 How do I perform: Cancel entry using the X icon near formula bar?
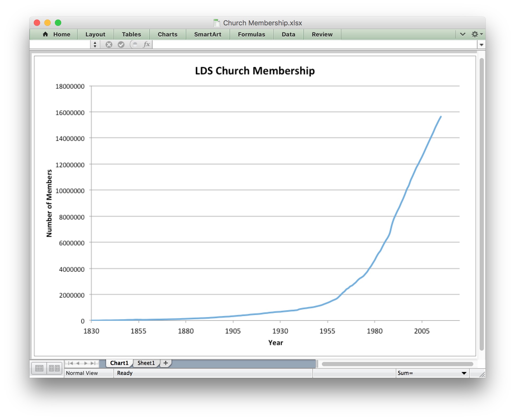pyautogui.click(x=109, y=44)
